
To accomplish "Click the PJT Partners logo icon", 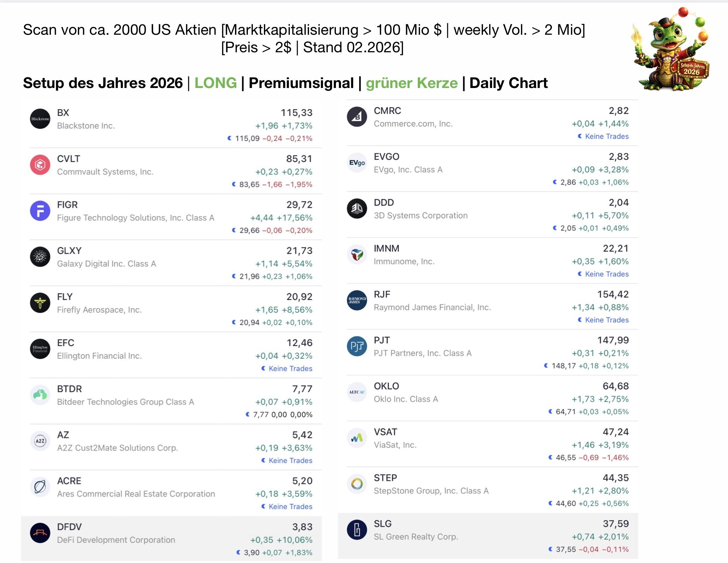I will pyautogui.click(x=357, y=346).
